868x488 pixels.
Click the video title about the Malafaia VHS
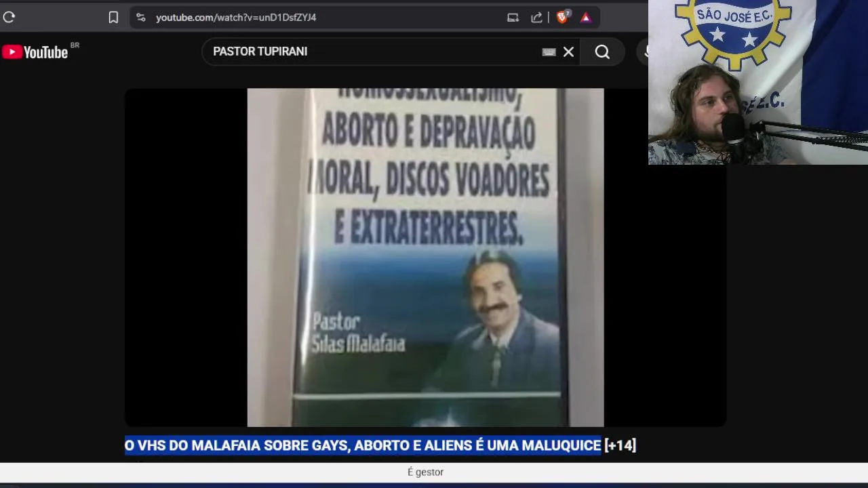(380, 445)
